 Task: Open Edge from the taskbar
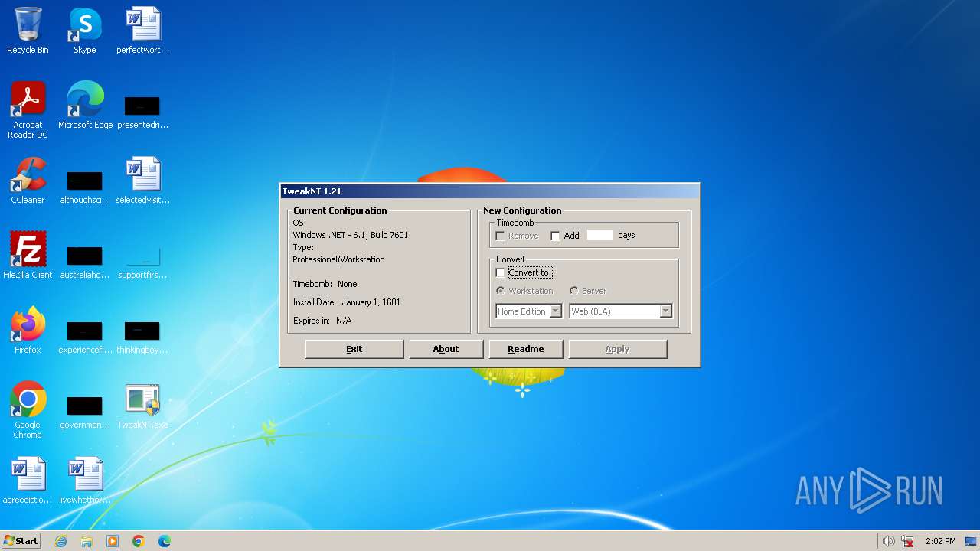point(165,541)
